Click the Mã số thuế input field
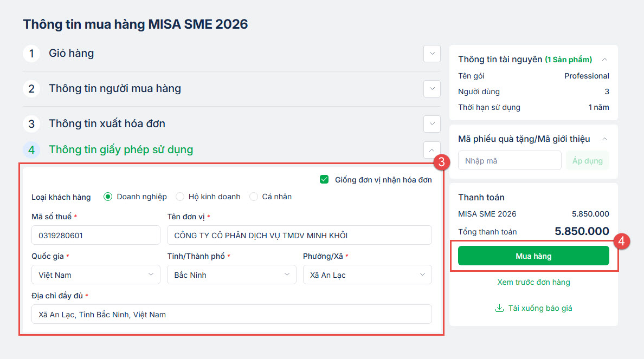This screenshot has height=359, width=644. (96, 236)
